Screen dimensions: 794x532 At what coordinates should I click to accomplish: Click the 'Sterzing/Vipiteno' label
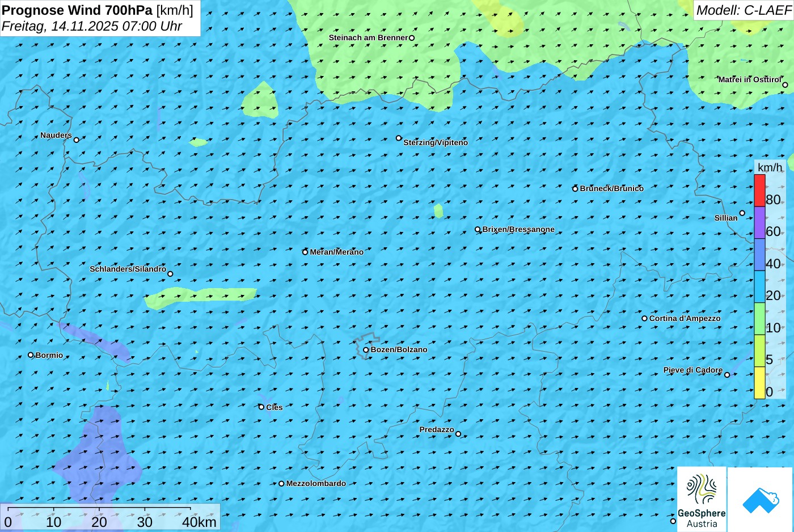(436, 142)
